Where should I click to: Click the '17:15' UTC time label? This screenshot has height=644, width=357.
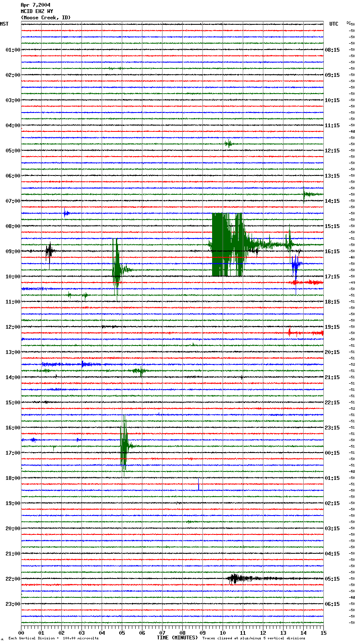[x=332, y=277]
